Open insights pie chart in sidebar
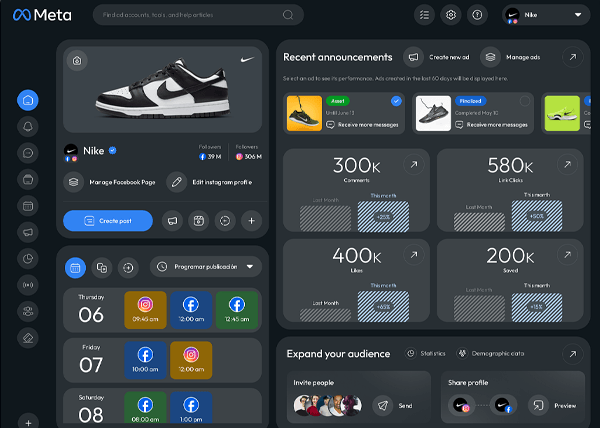Screen dimensions: 600x428 (x=28, y=259)
